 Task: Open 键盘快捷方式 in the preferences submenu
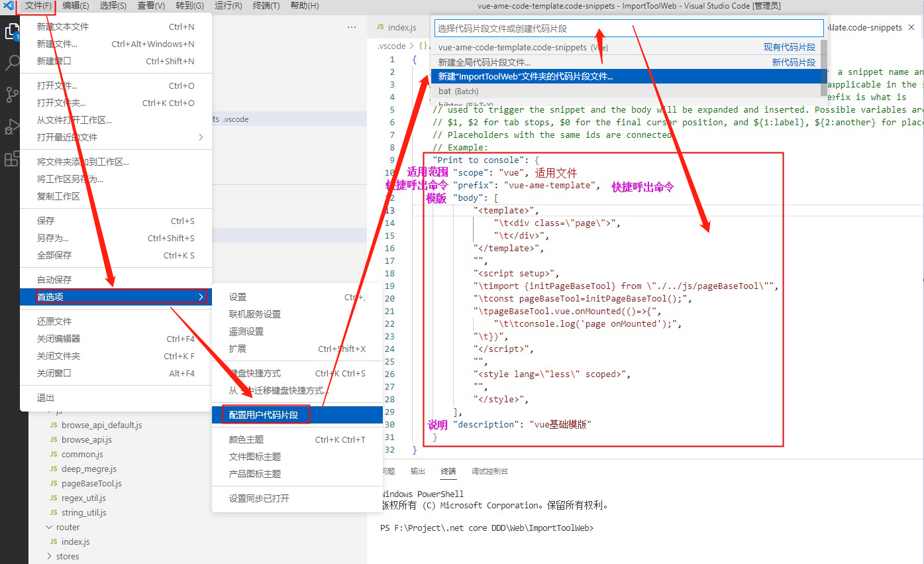coord(297,374)
